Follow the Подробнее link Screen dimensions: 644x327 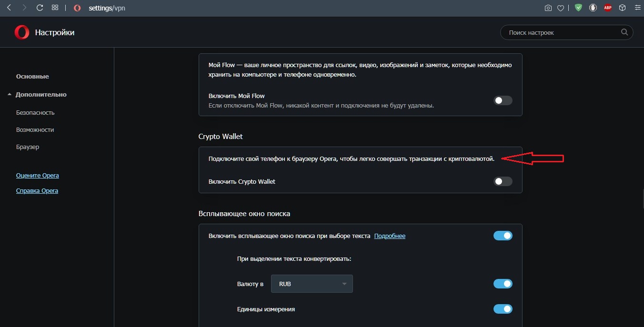(x=390, y=236)
